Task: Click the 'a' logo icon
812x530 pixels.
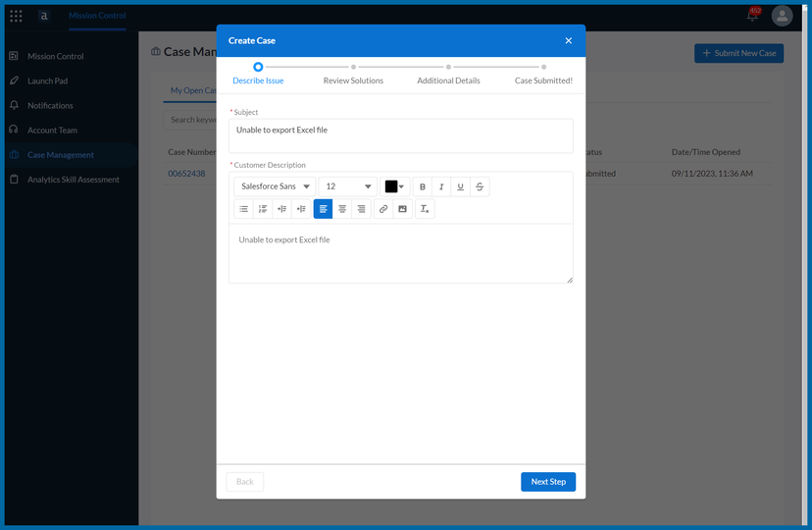Action: click(44, 16)
